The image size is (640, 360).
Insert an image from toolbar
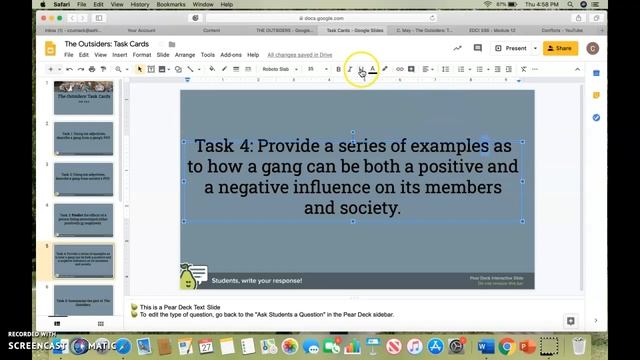[162, 69]
